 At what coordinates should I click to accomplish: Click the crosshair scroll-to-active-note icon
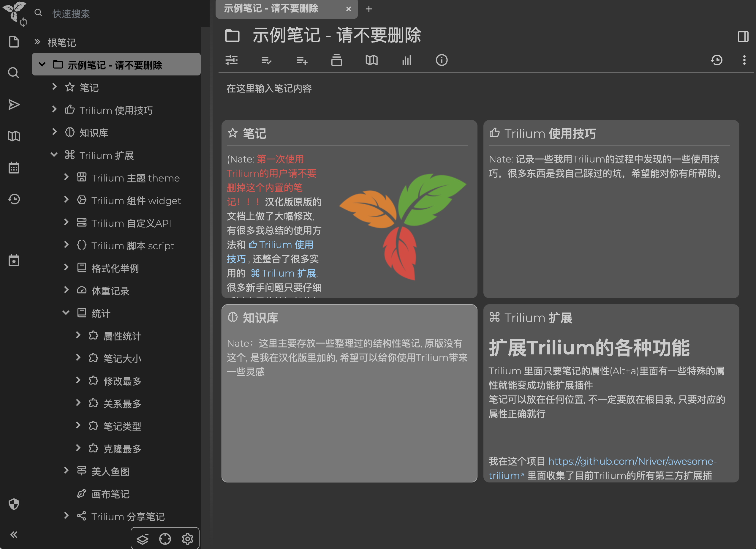pyautogui.click(x=165, y=539)
